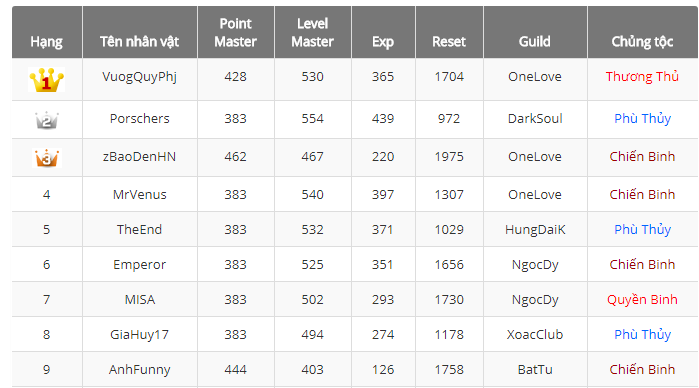Open character Porschers profile

[140, 119]
